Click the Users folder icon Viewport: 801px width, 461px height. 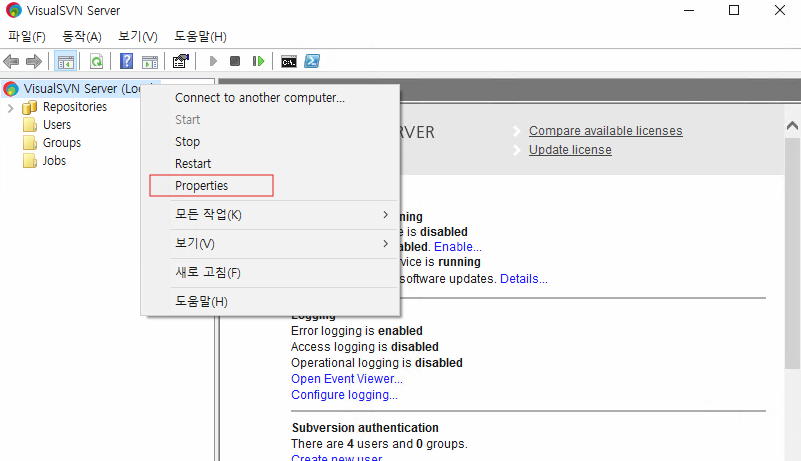click(30, 125)
